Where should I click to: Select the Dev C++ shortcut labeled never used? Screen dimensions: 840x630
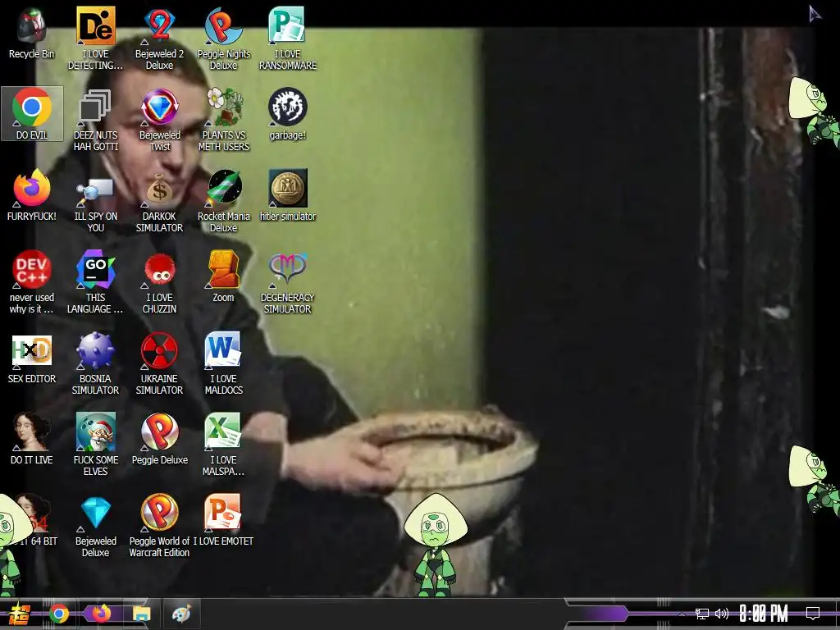point(32,282)
